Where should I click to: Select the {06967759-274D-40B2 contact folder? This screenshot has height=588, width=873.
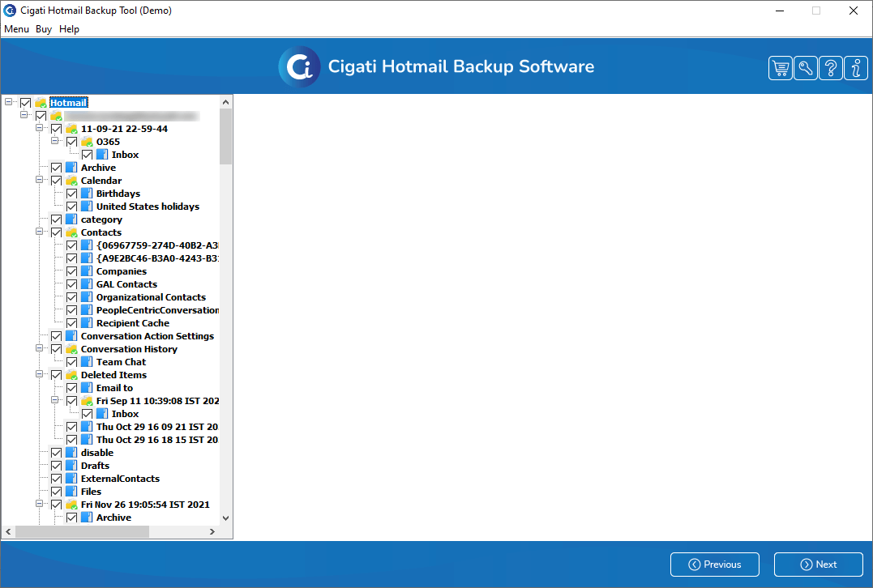point(157,245)
